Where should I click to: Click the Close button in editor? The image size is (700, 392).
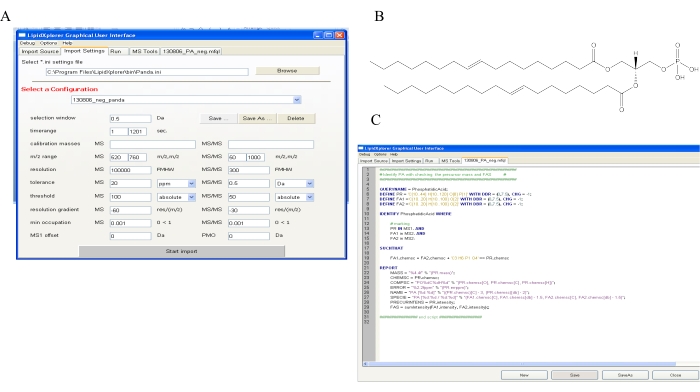click(675, 375)
